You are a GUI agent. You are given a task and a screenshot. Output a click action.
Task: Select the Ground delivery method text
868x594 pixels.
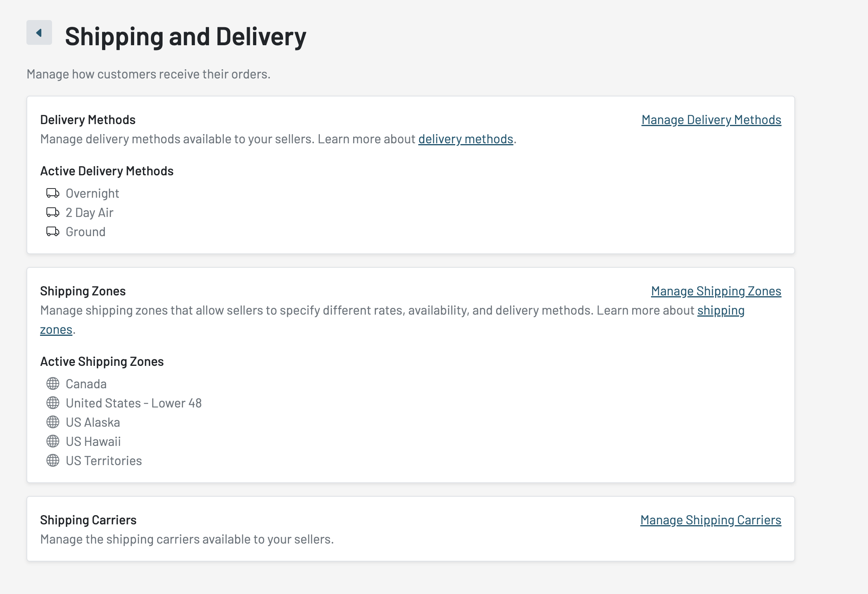point(86,232)
